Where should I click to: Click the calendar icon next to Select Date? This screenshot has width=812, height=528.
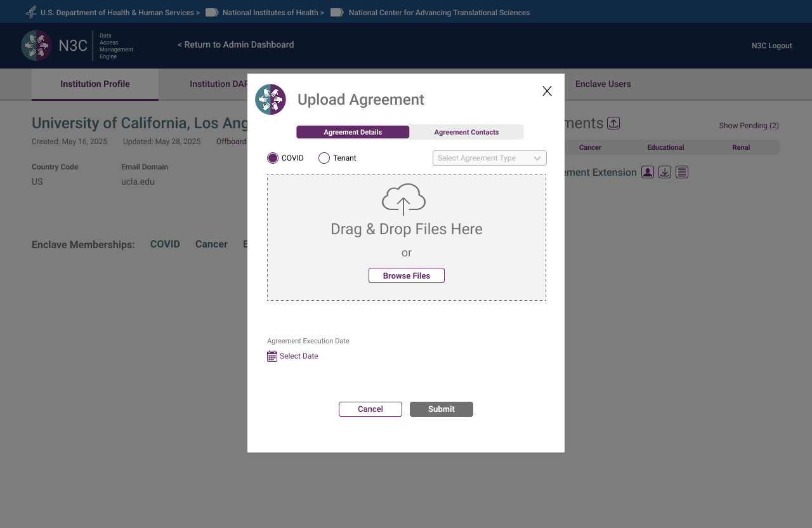pyautogui.click(x=272, y=355)
